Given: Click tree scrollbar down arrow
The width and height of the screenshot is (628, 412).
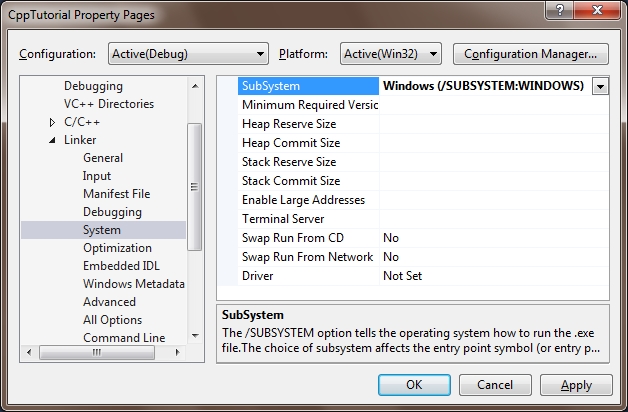Looking at the screenshot, I should 195,336.
